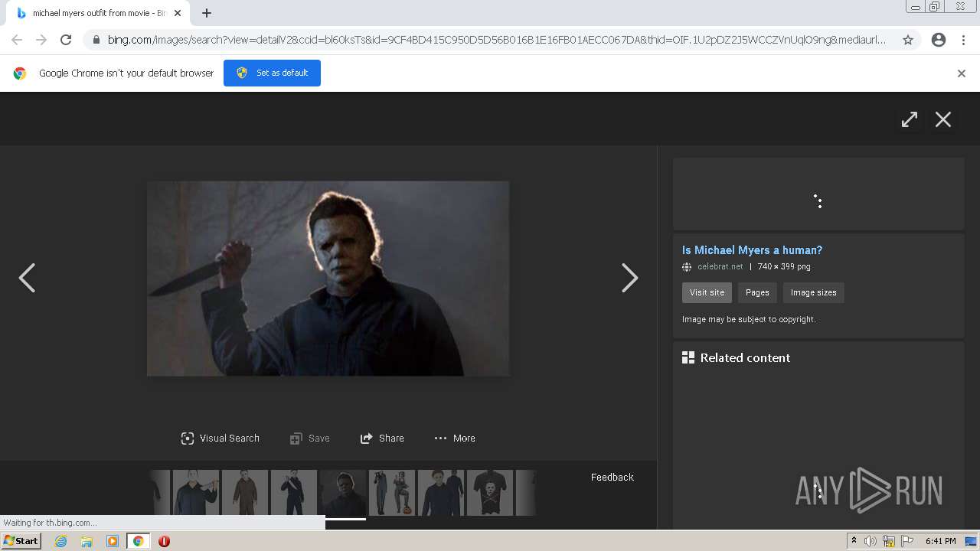Select thumbnail of masked man in navy jumpsuit
Screen dimensions: 980x551
tap(441, 493)
